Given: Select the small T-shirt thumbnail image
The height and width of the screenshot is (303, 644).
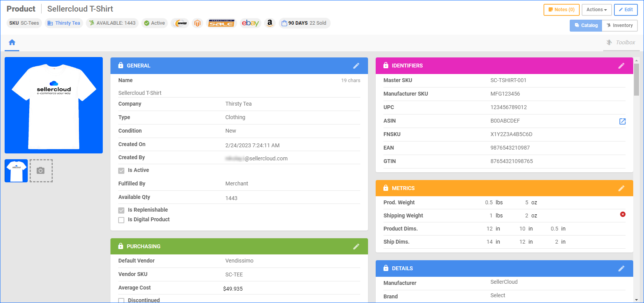Looking at the screenshot, I should 16,171.
